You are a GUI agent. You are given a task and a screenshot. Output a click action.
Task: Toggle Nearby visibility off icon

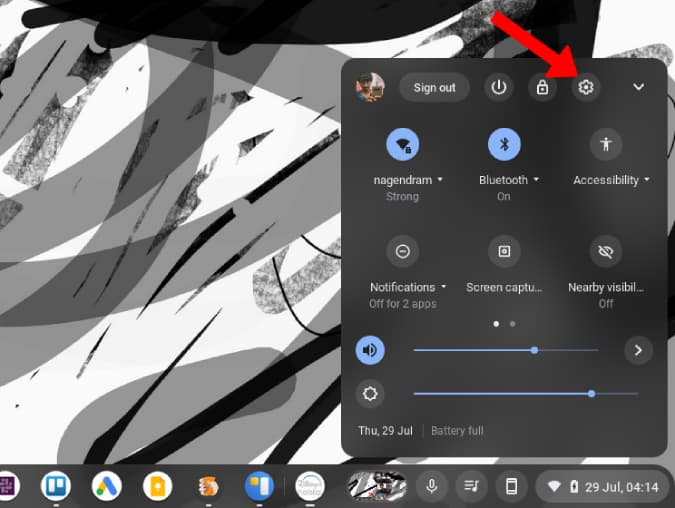[606, 251]
